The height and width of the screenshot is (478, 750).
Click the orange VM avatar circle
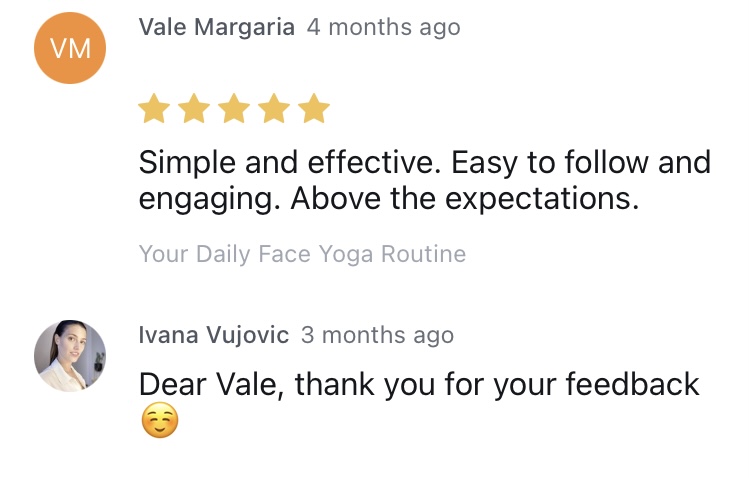coord(70,48)
